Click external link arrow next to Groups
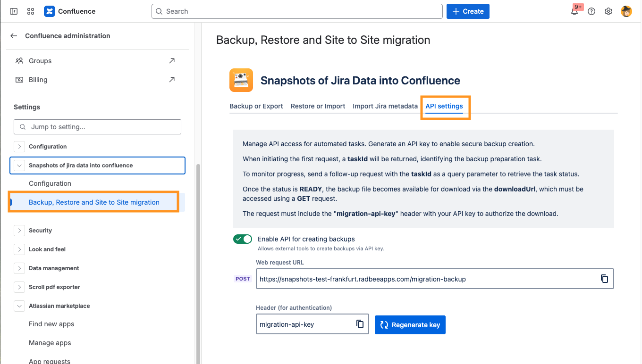 pyautogui.click(x=172, y=61)
